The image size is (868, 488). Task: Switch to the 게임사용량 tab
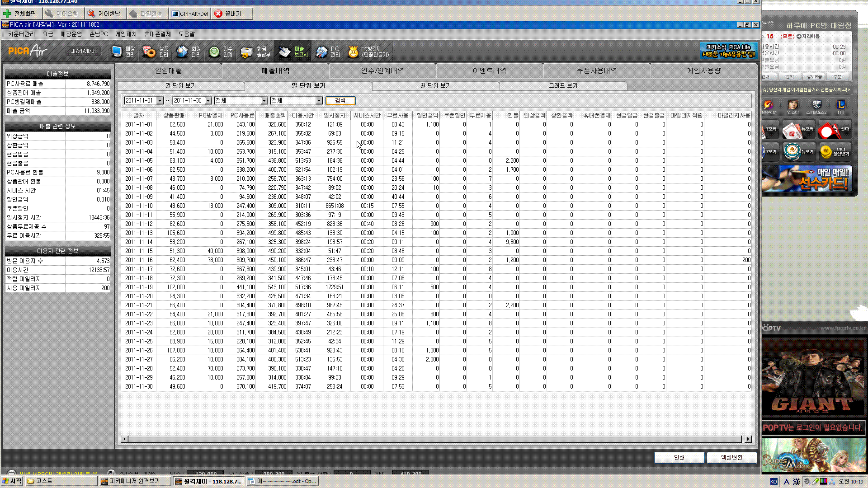point(704,71)
